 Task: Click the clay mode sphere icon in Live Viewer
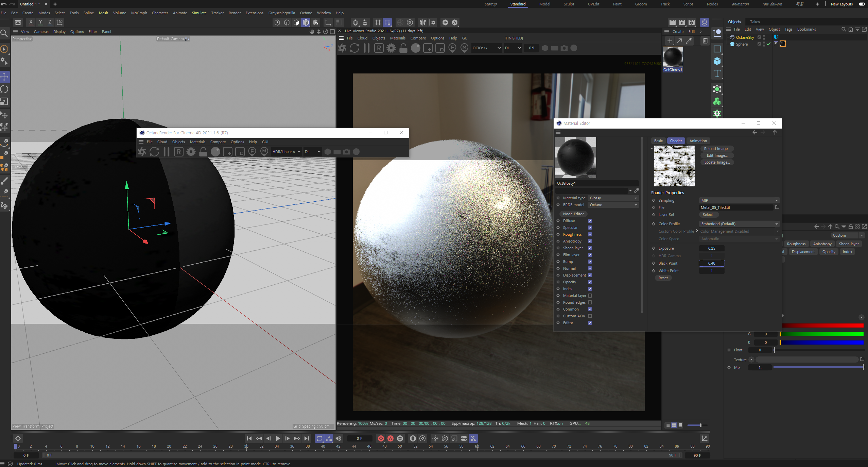[x=416, y=48]
